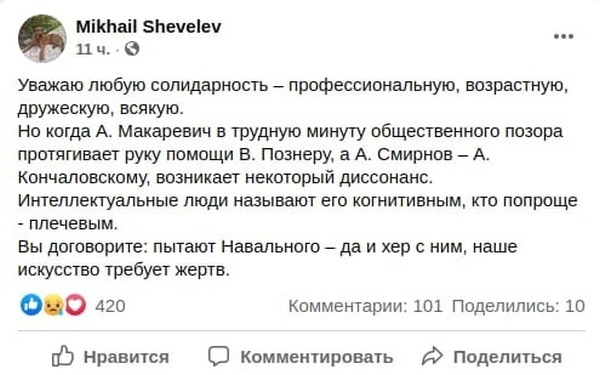The image size is (600, 375).
Task: Click the '11 ч.' post timestamp
Action: pos(93,49)
